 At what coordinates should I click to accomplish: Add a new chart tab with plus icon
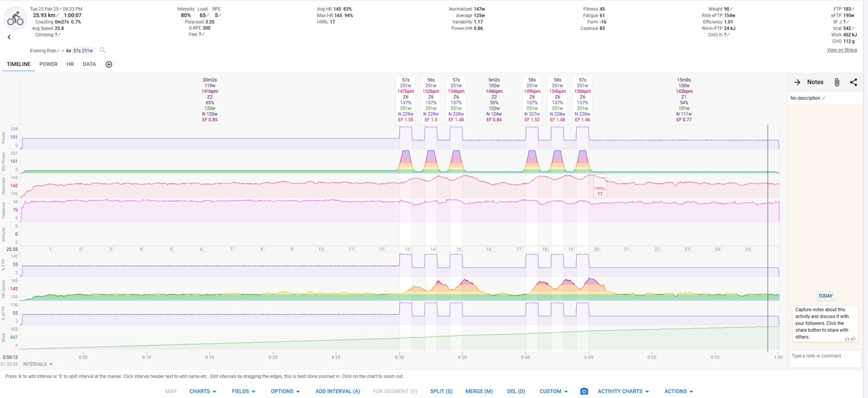pyautogui.click(x=109, y=64)
